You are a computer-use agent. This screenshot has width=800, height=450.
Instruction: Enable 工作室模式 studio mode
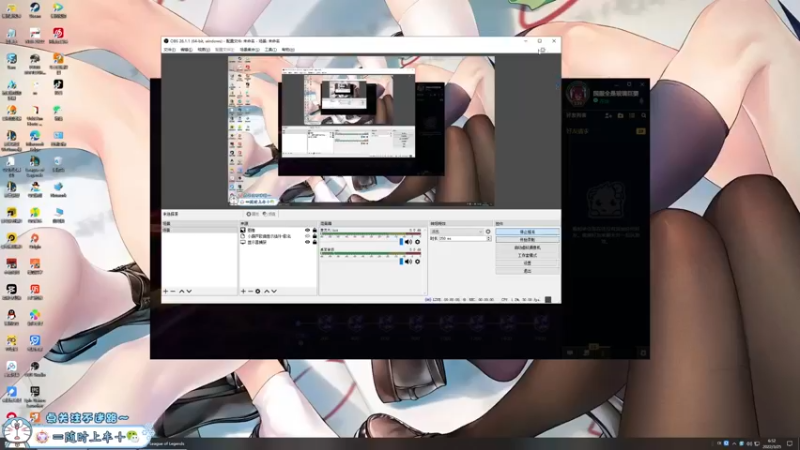point(527,255)
